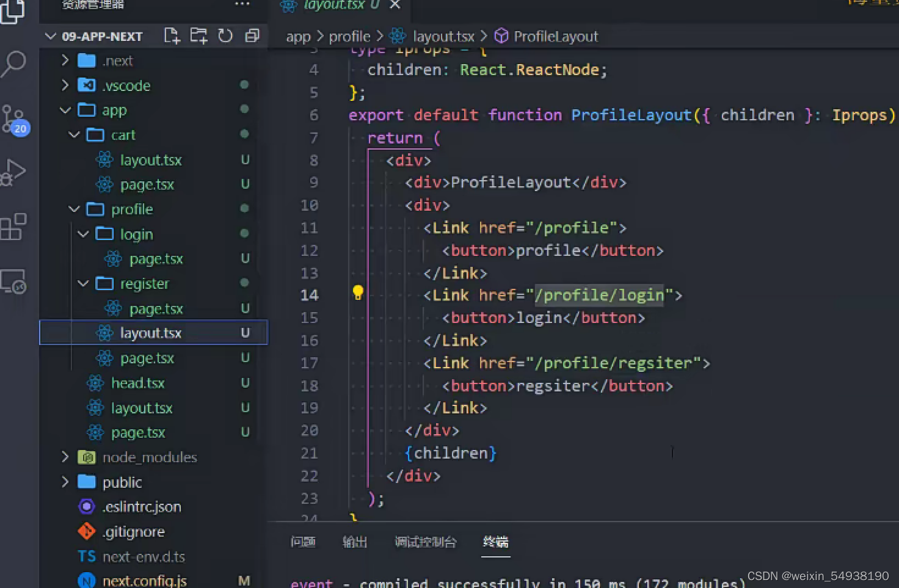Image resolution: width=899 pixels, height=588 pixels.
Task: Open the Run and Debug view
Action: coord(13,172)
